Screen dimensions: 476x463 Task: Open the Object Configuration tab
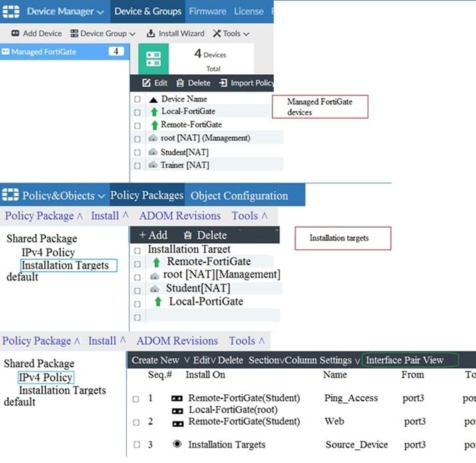coord(239,196)
